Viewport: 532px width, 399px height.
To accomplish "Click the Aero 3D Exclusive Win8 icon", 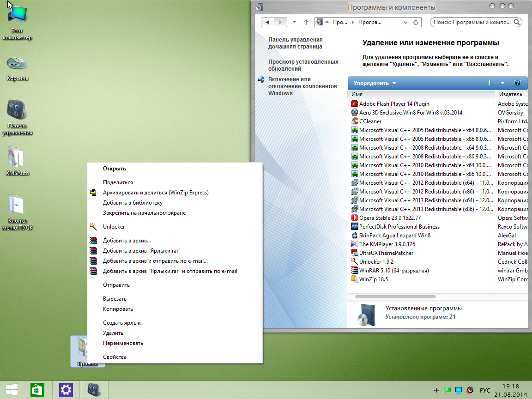I will pyautogui.click(x=354, y=113).
